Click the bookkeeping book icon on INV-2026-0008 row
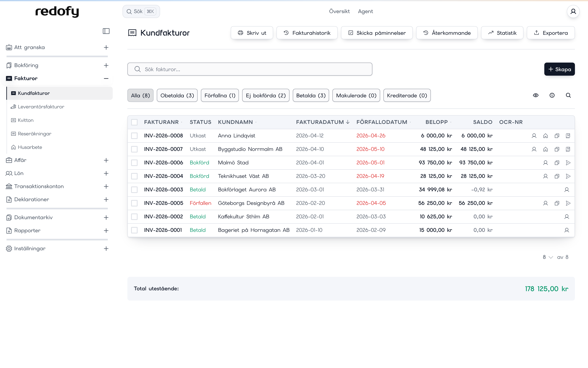588x368 pixels. pos(568,136)
